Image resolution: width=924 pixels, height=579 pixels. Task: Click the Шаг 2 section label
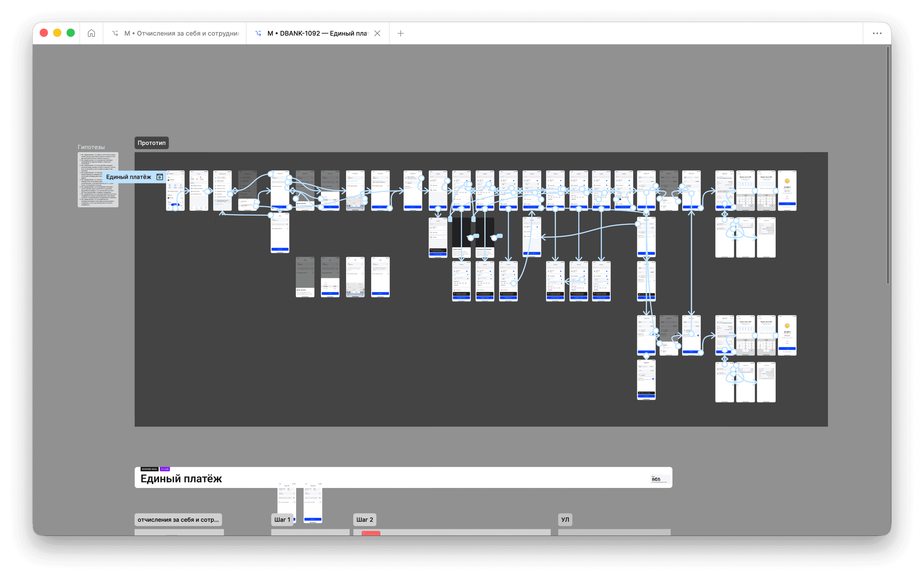[x=364, y=520]
